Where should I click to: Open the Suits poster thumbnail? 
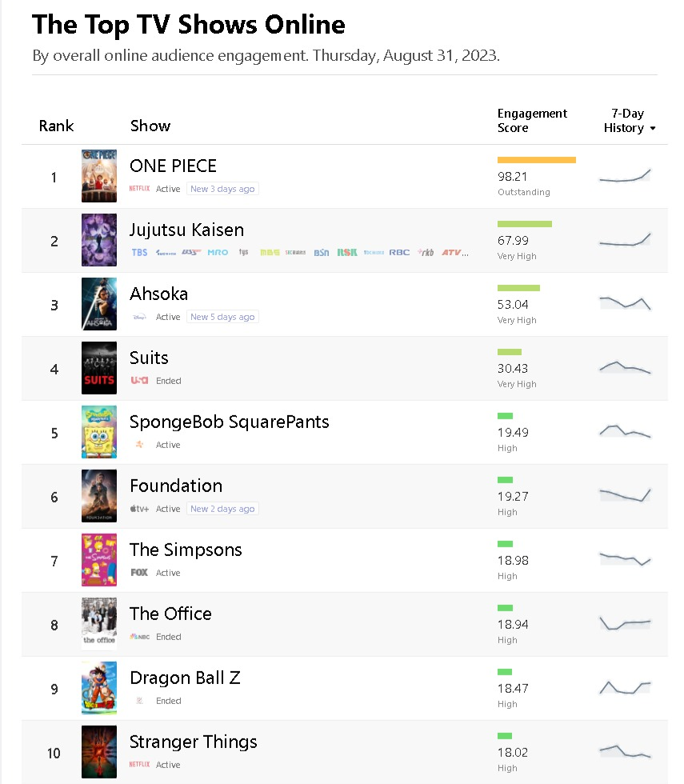tap(99, 368)
